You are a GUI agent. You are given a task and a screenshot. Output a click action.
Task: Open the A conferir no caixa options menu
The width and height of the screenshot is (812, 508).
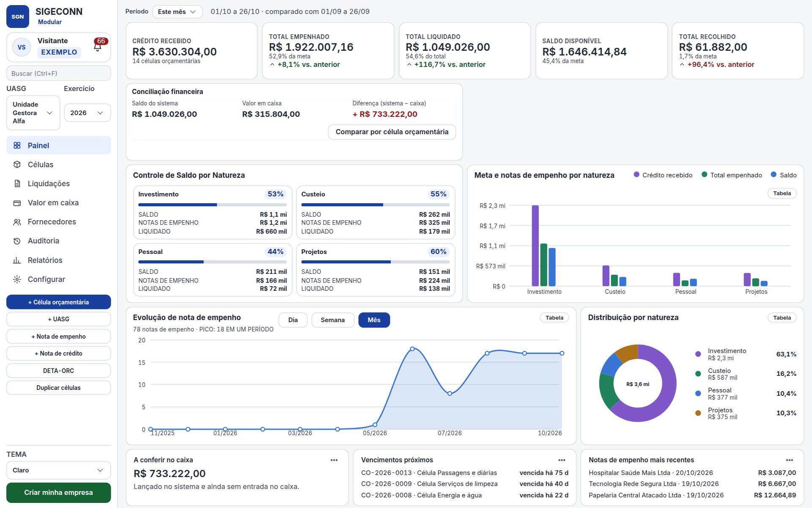tap(334, 460)
